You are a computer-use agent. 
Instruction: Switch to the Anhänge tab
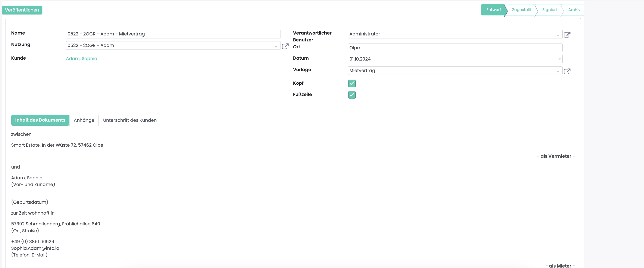coord(84,120)
